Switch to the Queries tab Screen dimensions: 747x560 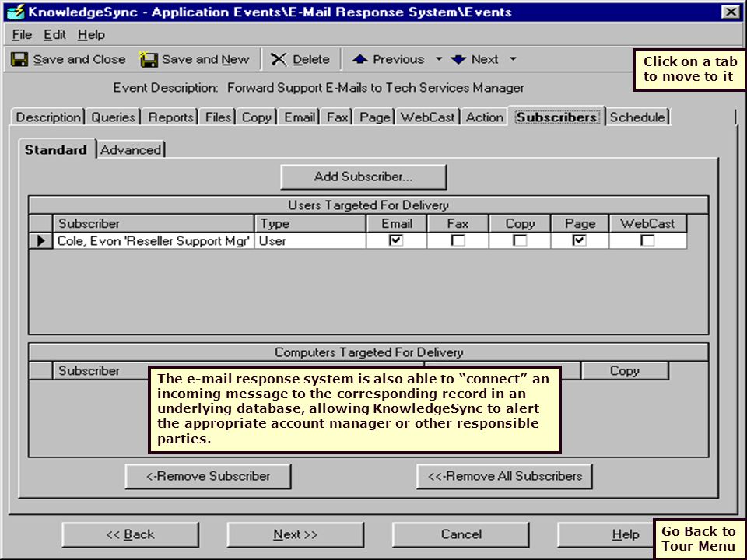point(114,117)
